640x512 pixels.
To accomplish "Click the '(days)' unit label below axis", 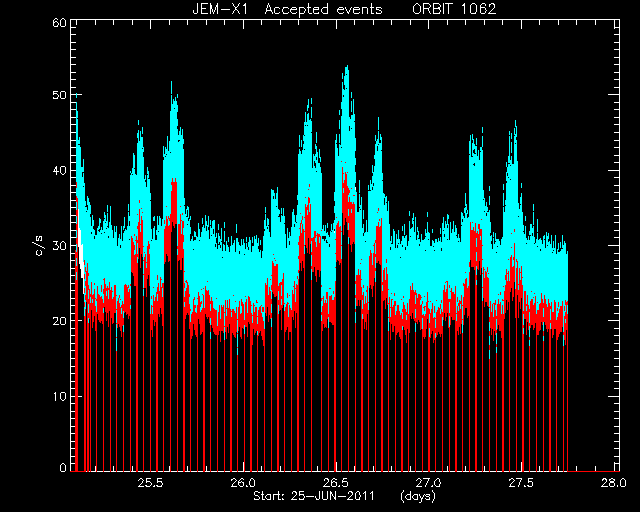I will pyautogui.click(x=418, y=496).
